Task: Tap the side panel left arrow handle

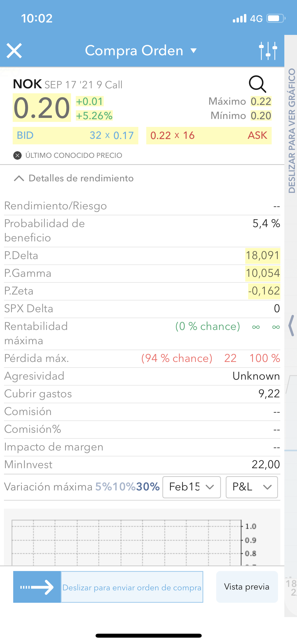Action: pyautogui.click(x=291, y=325)
